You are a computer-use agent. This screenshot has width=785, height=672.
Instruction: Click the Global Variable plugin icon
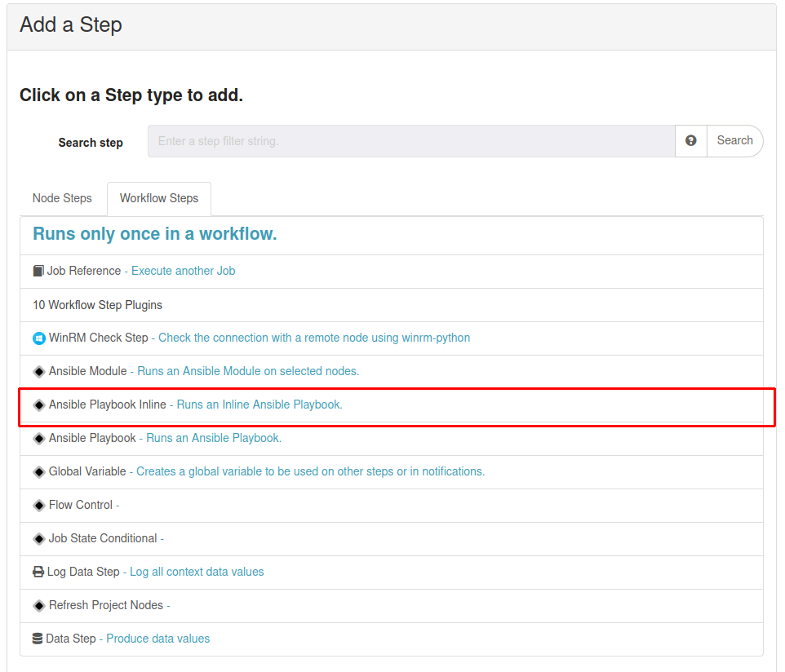click(39, 472)
